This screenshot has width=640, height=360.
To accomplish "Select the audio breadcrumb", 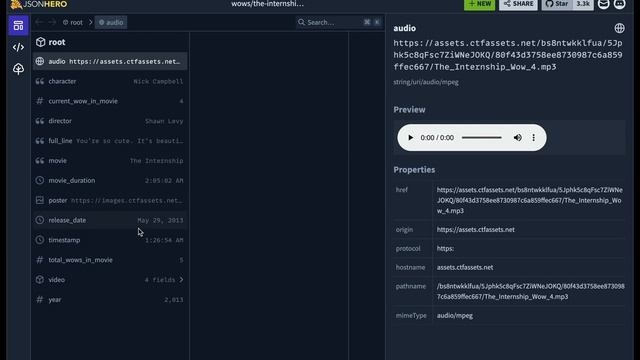I will click(x=111, y=22).
